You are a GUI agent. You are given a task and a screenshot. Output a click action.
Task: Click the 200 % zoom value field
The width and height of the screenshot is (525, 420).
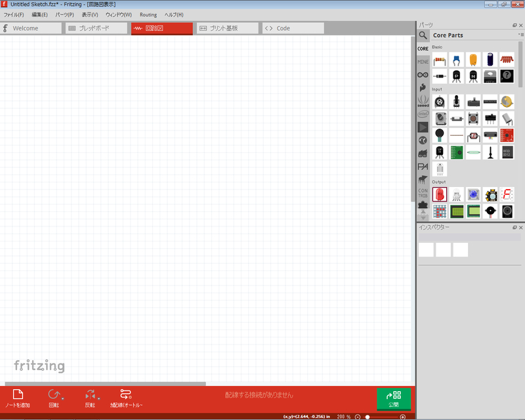tap(343, 417)
